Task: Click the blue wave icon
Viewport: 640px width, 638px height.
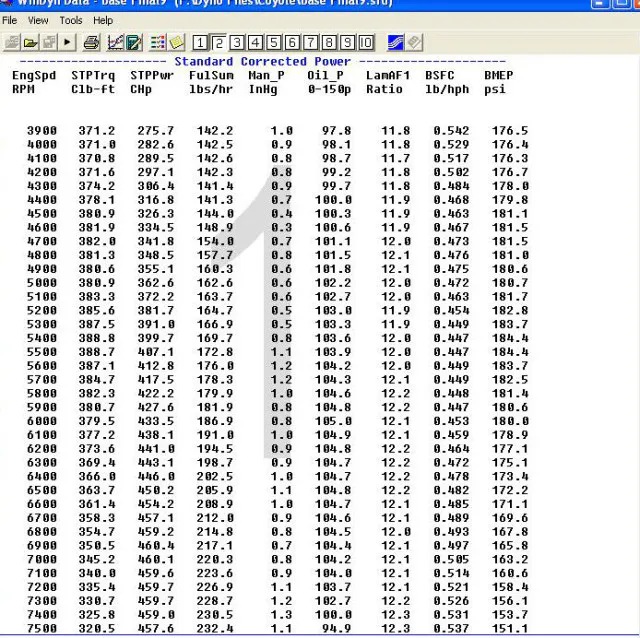Action: (394, 43)
